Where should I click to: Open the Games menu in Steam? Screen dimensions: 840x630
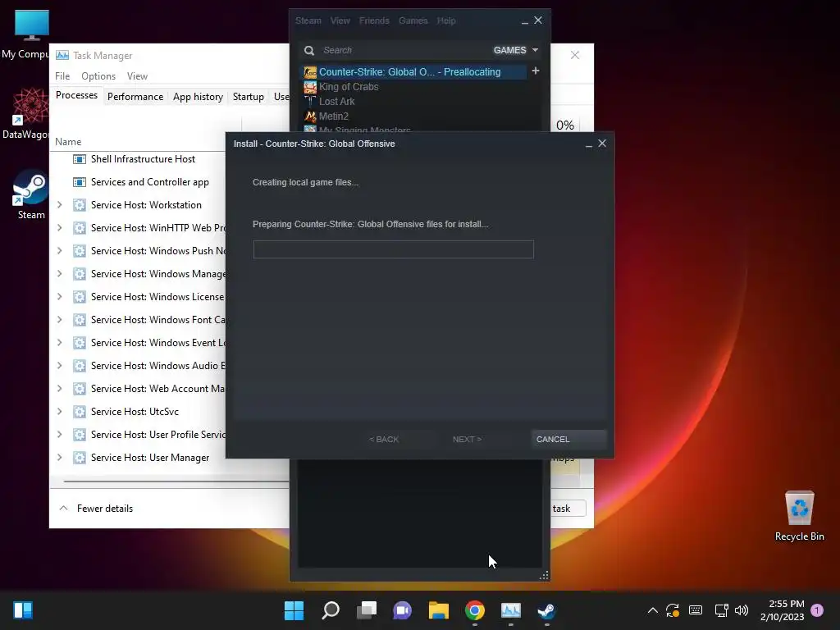click(x=413, y=21)
